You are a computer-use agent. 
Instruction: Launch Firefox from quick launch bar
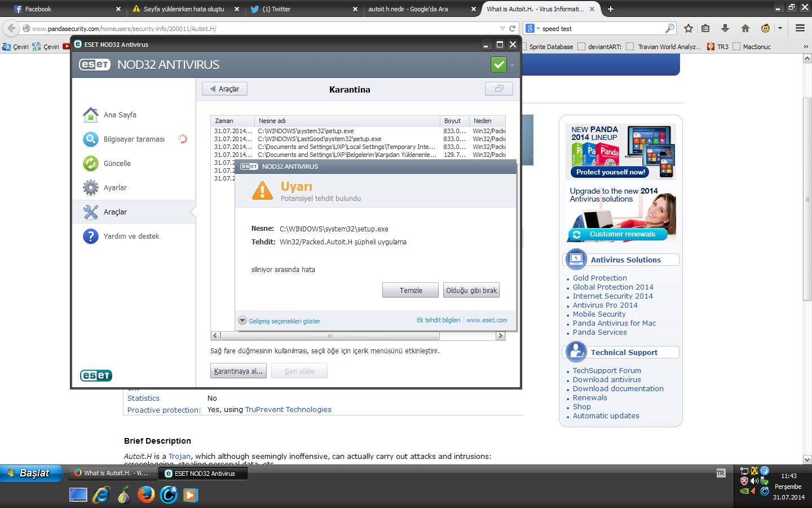coord(146,494)
